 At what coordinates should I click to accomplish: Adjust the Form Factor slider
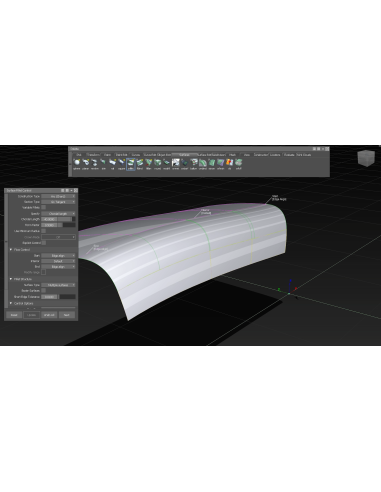tap(67, 225)
